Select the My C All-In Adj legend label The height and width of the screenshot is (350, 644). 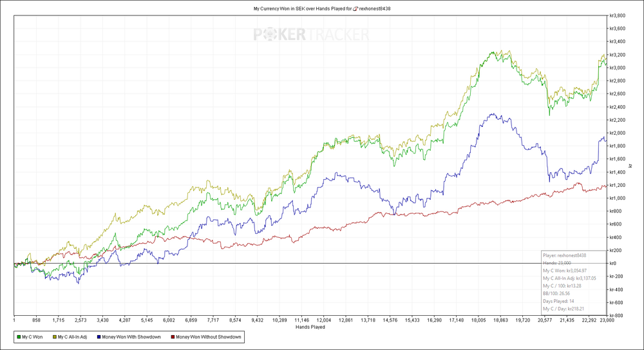coord(72,337)
